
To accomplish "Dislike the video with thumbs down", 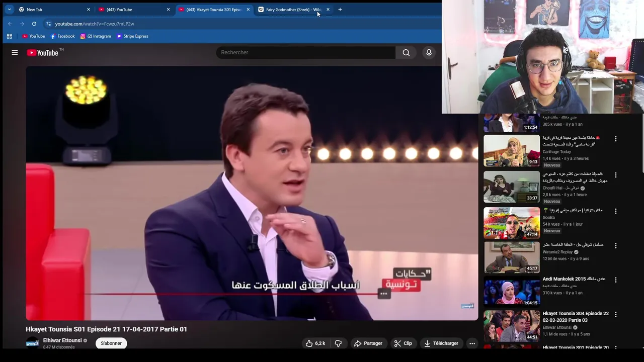I will click(x=338, y=343).
